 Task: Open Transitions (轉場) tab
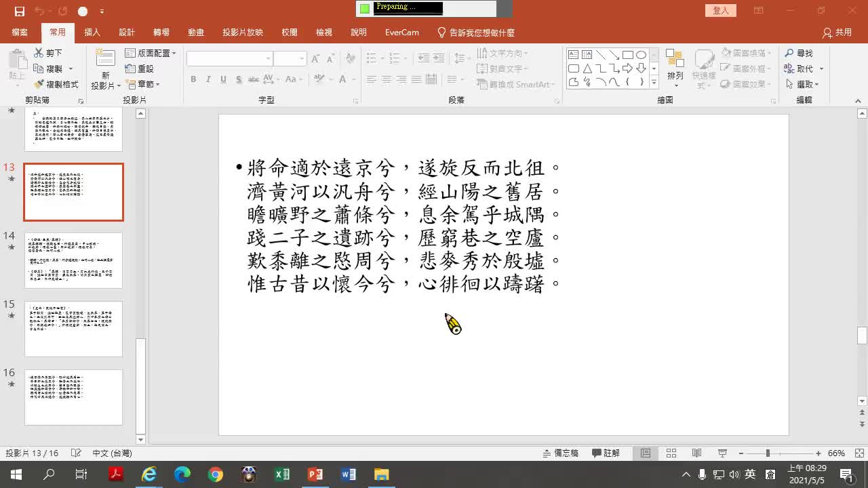tap(161, 32)
